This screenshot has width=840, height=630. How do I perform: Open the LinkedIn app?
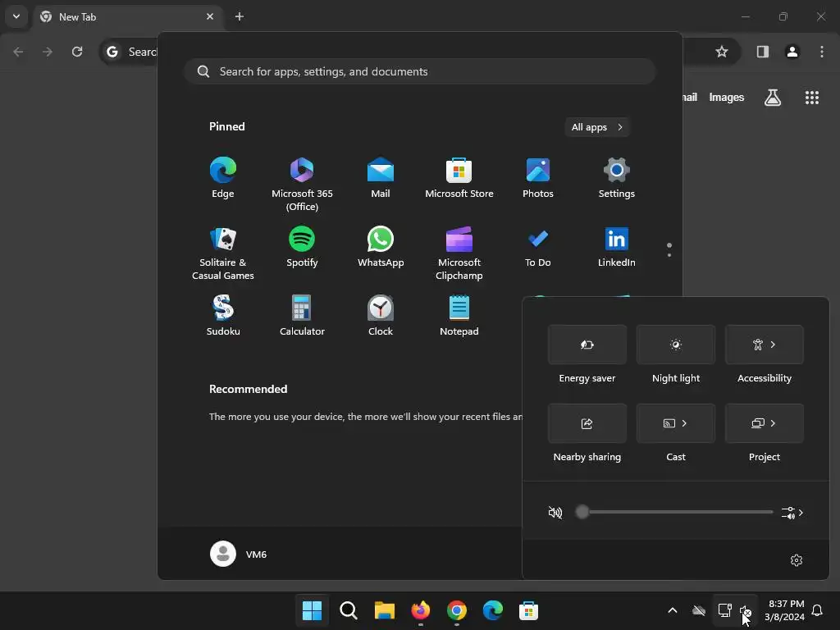[x=617, y=247]
